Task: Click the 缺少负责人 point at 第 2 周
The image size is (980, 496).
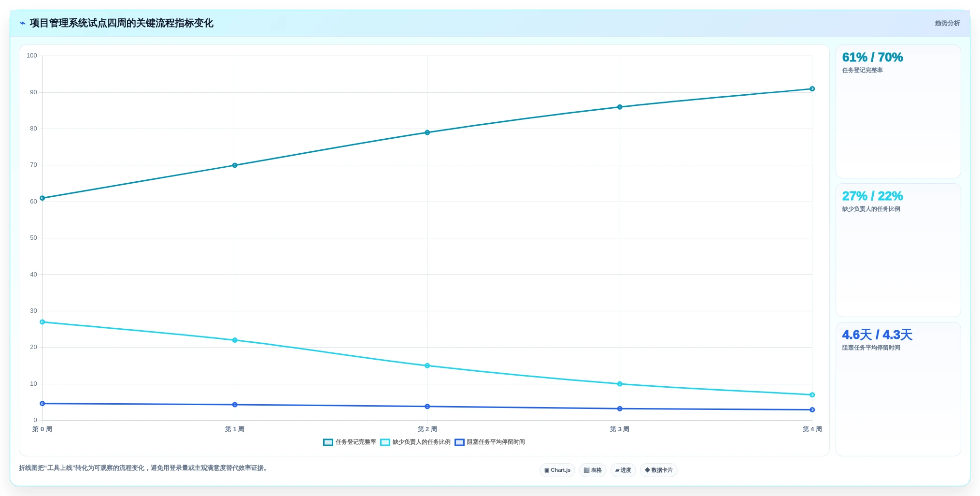Action: point(427,366)
